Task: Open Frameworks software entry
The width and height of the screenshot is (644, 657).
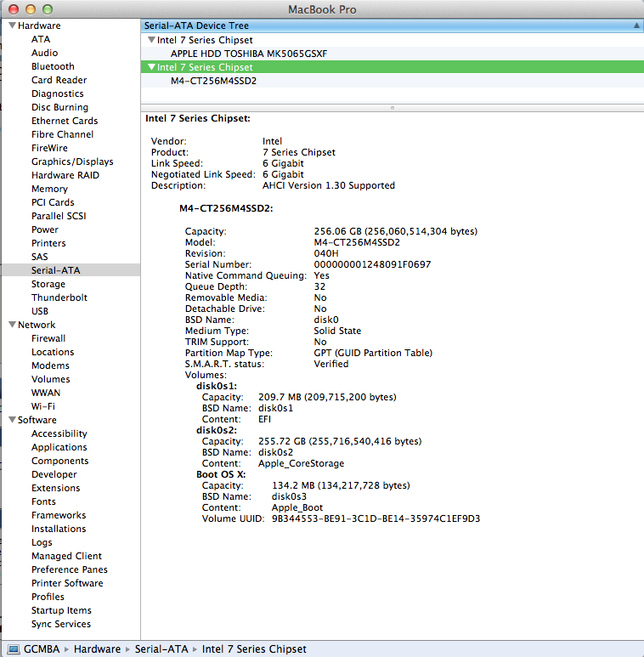Action: (59, 515)
